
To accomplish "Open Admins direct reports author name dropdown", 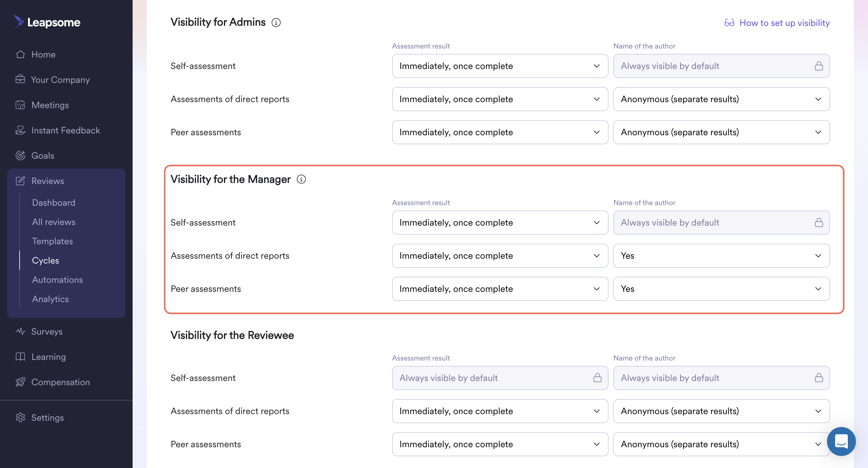I will point(722,99).
